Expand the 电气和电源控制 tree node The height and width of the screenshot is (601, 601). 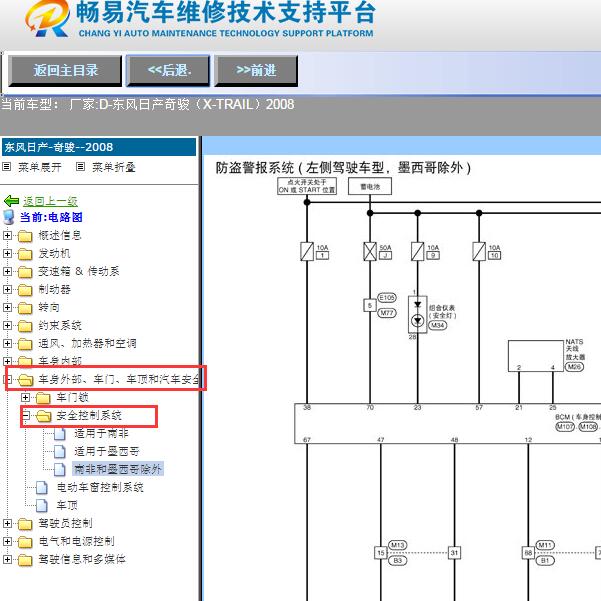click(x=7, y=542)
